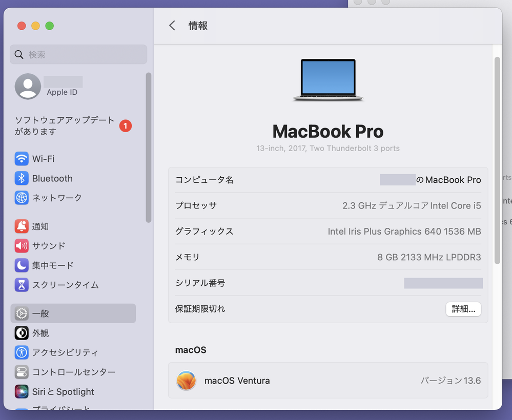
Task: Click the スクリーンタイム hourglass icon
Action: pos(22,285)
